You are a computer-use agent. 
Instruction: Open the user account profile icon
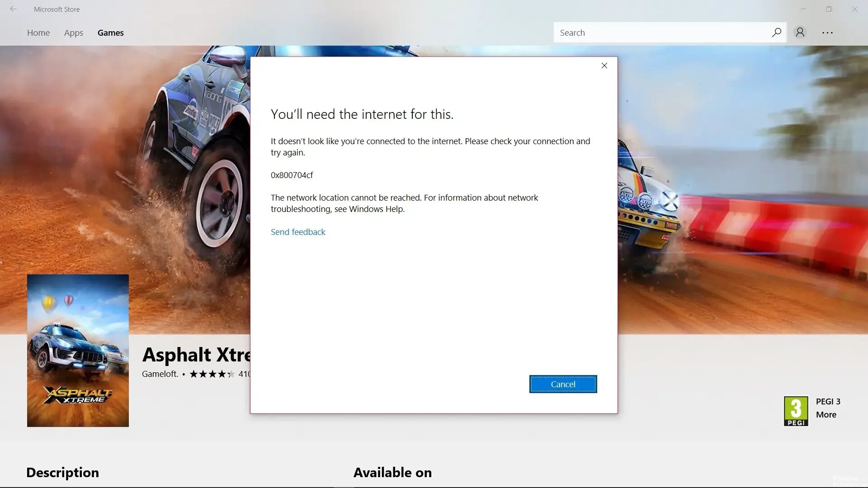point(800,33)
